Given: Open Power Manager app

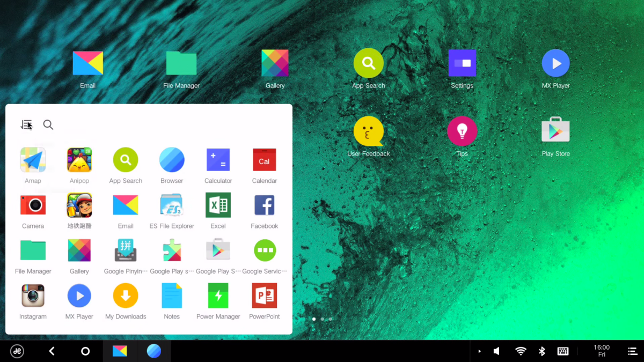Looking at the screenshot, I should 218,295.
